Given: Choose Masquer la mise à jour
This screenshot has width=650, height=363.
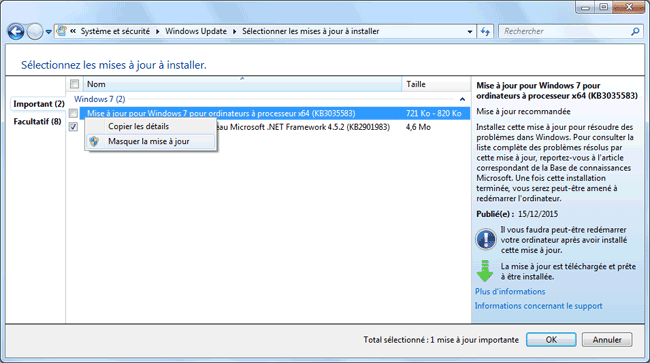Looking at the screenshot, I should [x=150, y=141].
